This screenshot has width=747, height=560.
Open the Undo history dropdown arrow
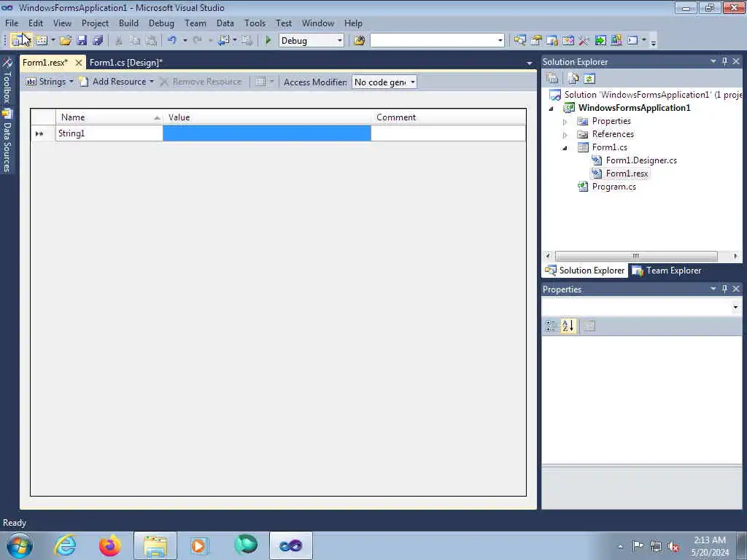(185, 41)
